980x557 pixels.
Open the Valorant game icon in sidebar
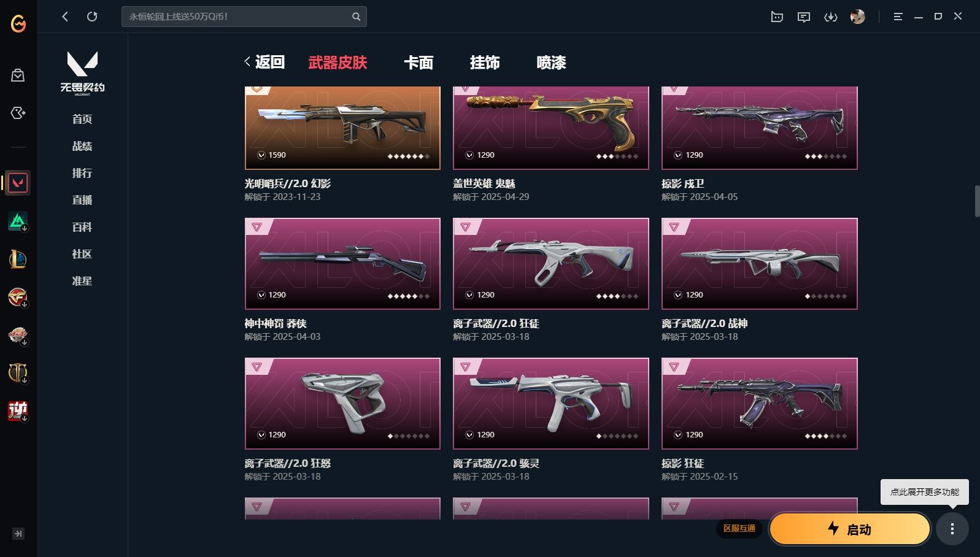(18, 183)
